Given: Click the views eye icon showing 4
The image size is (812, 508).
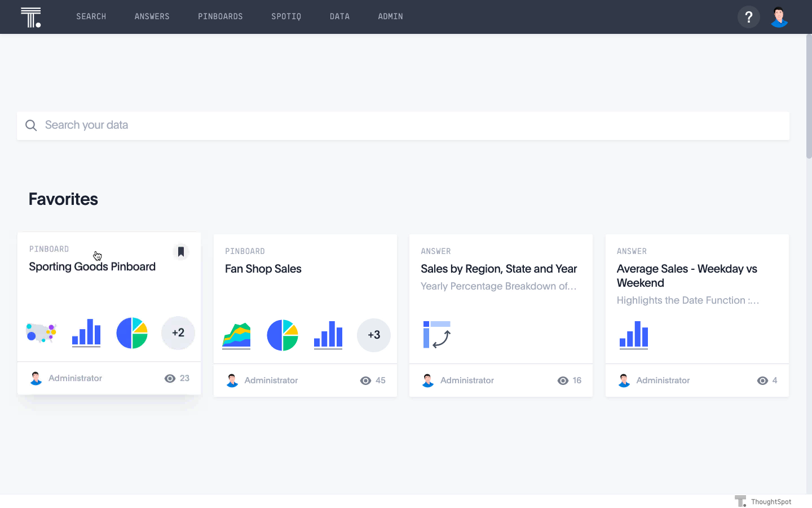Looking at the screenshot, I should click(x=762, y=381).
